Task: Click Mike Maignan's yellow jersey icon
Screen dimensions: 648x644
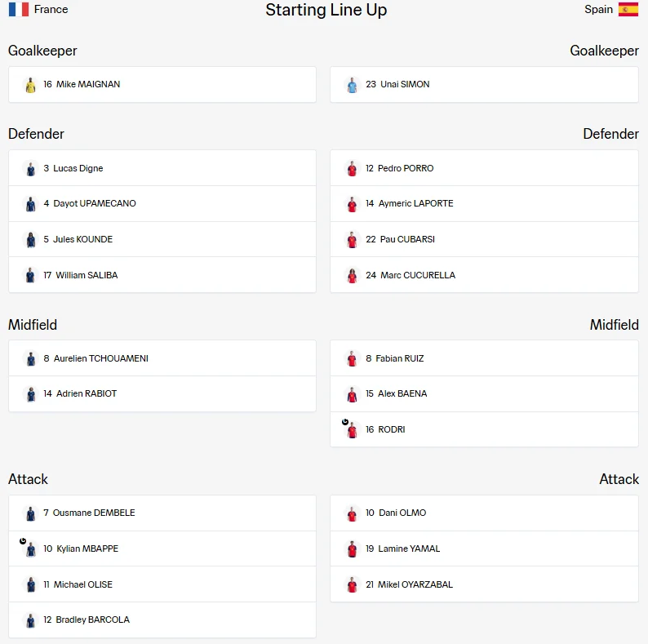Action: tap(30, 85)
